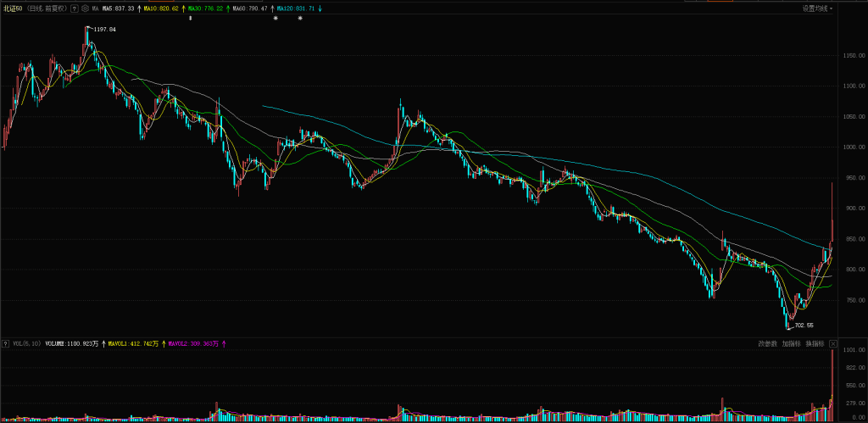Click the MA120 cyan moving average label
Image resolution: width=868 pixels, height=423 pixels.
coord(298,8)
